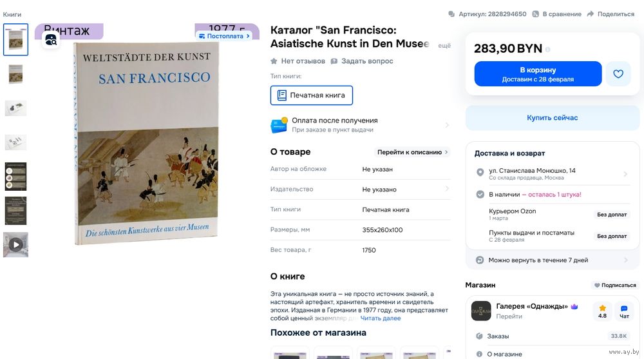Expand Оплата после получения details arrow
This screenshot has height=359, width=644.
pyautogui.click(x=447, y=125)
